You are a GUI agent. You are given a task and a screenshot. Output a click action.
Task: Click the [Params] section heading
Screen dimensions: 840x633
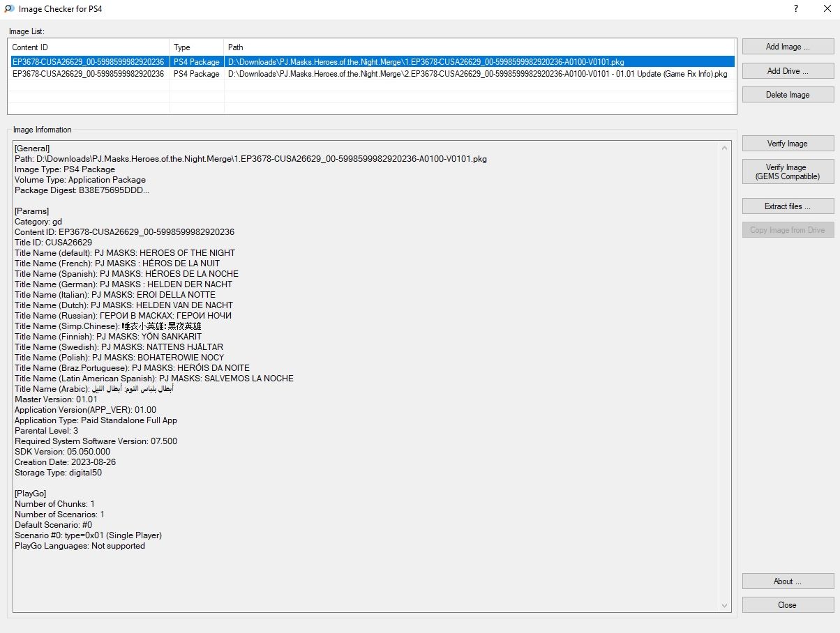pyautogui.click(x=32, y=211)
